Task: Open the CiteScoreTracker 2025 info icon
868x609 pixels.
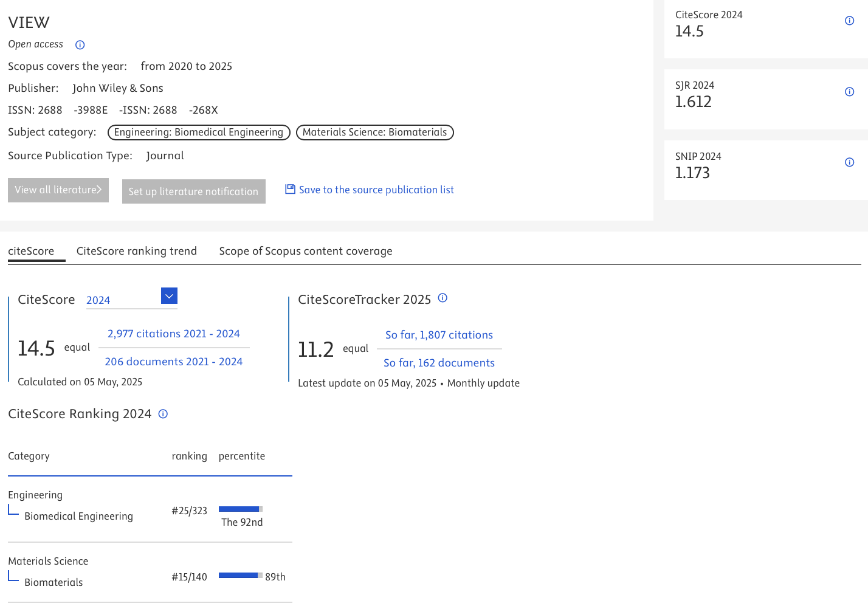Action: click(x=443, y=298)
